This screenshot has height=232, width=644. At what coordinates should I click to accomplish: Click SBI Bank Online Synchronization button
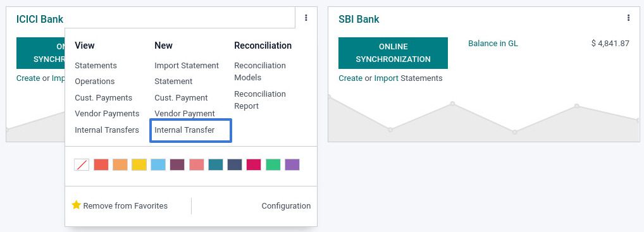point(393,53)
